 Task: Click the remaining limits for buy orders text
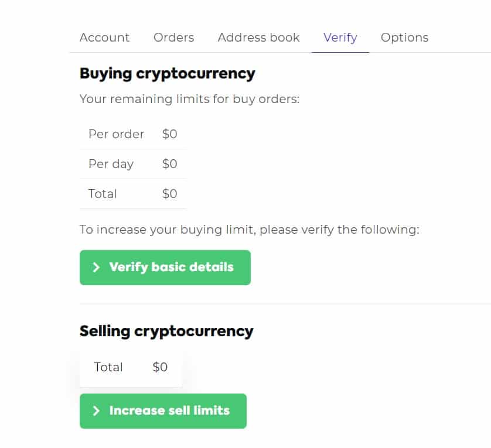pyautogui.click(x=189, y=99)
